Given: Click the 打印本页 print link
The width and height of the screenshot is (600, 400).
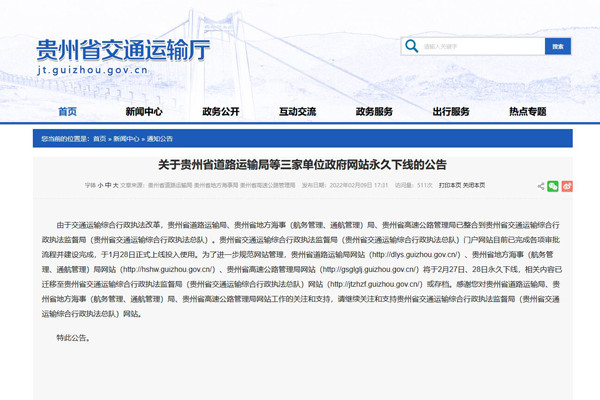Looking at the screenshot, I should (450, 185).
